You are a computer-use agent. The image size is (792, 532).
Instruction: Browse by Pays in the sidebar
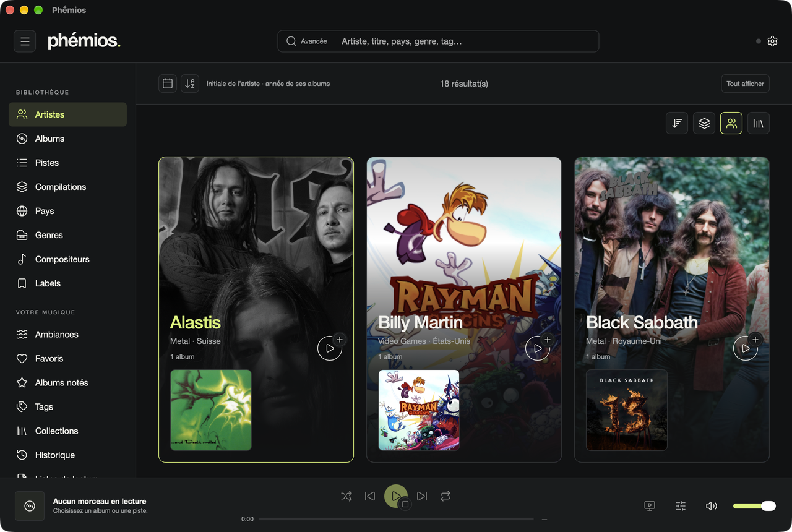coord(67,211)
